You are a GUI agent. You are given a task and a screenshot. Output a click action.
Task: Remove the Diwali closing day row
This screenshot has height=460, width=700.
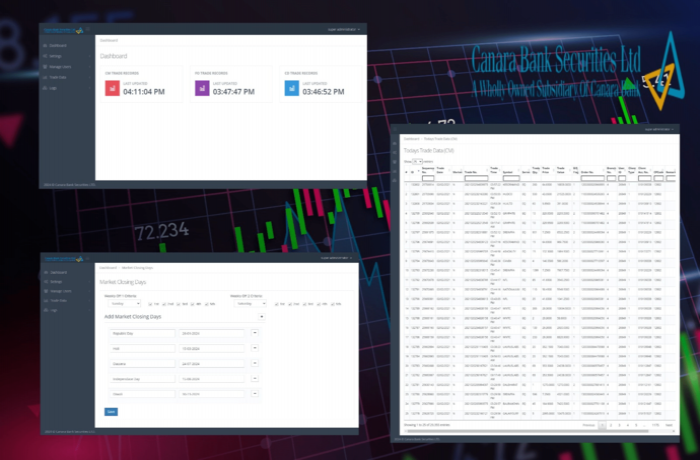point(254,393)
